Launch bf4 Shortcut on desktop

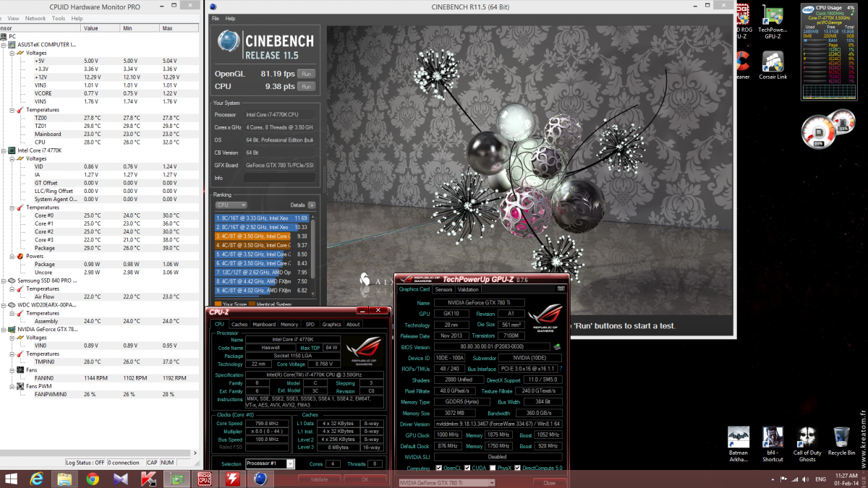773,445
